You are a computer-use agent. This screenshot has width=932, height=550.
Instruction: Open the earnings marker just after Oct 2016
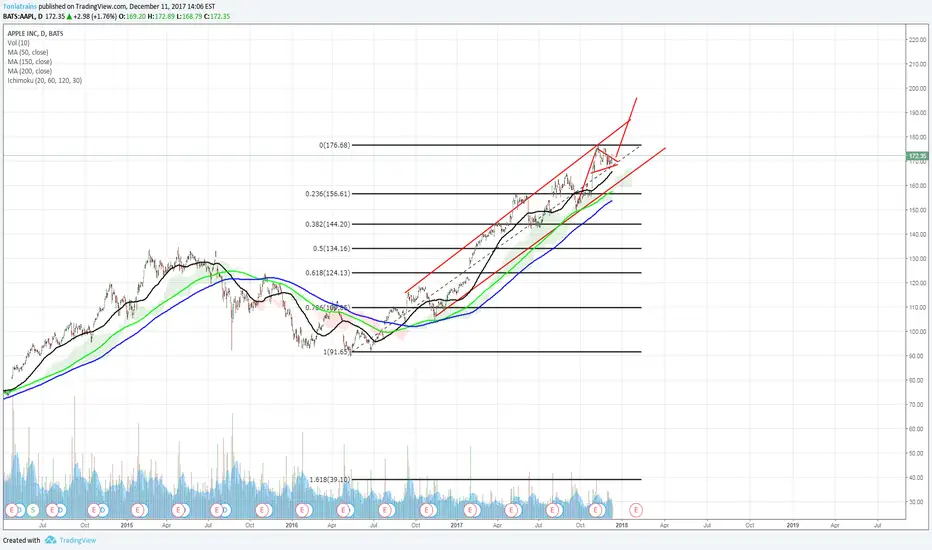(426, 510)
